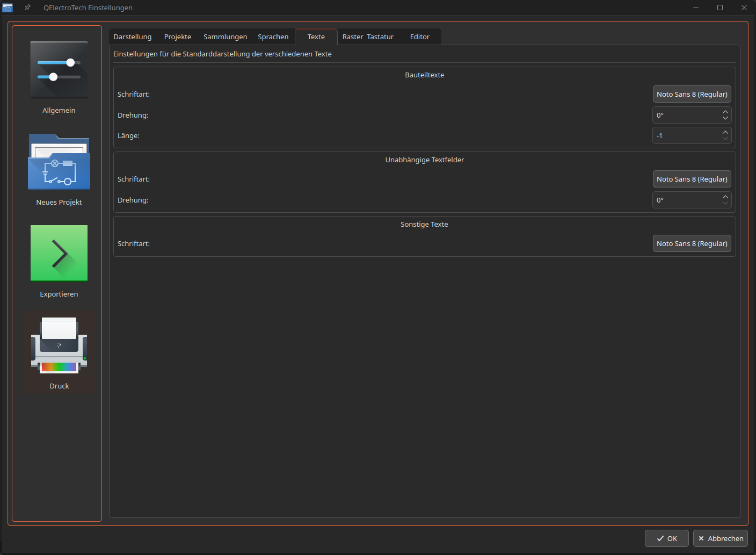Switch to the Darstellung tab
This screenshot has width=756, height=555.
coord(133,37)
